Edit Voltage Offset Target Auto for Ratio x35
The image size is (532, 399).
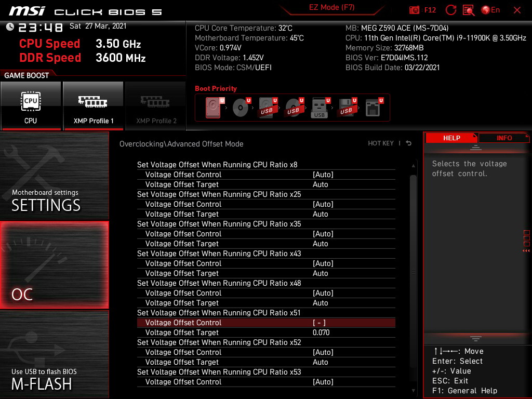[266, 244]
